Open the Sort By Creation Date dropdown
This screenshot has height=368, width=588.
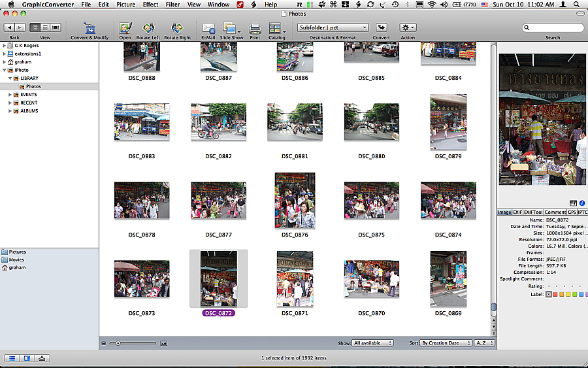pyautogui.click(x=446, y=343)
